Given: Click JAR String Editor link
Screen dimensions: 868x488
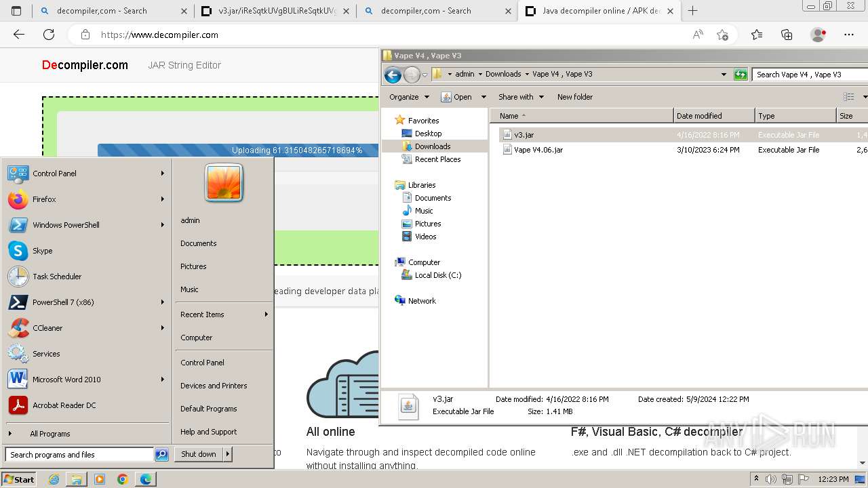Looking at the screenshot, I should (x=184, y=65).
